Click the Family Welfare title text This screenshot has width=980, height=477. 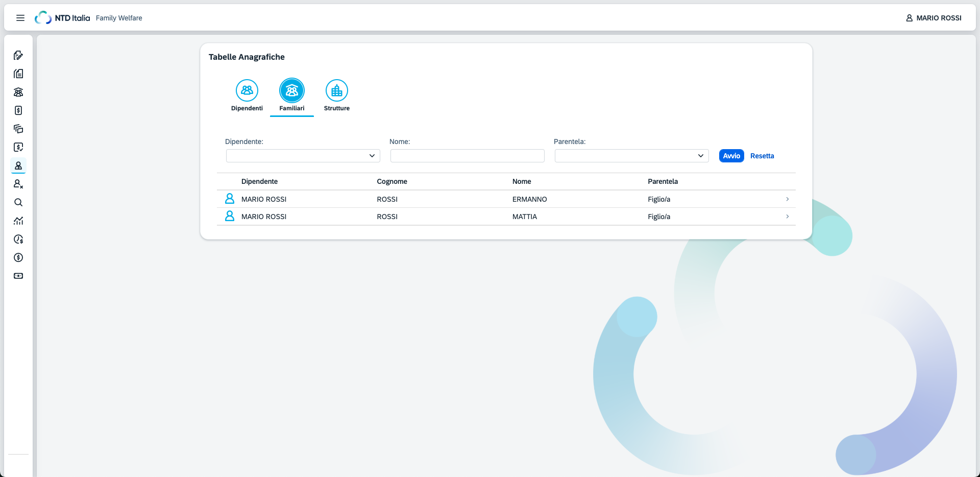coord(119,18)
